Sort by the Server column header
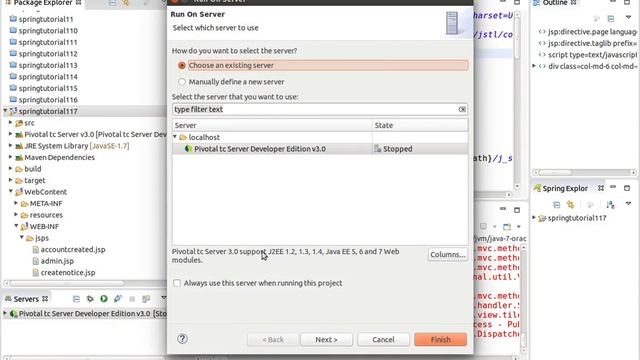 [272, 125]
